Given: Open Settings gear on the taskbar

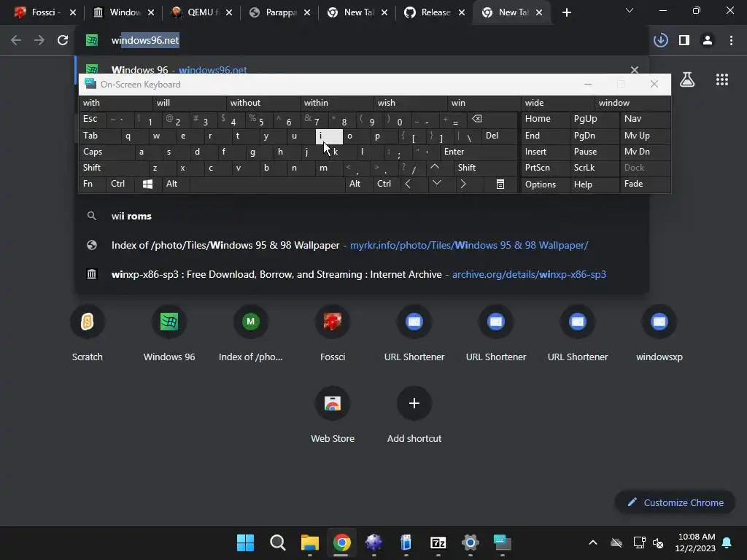Looking at the screenshot, I should (x=471, y=542).
